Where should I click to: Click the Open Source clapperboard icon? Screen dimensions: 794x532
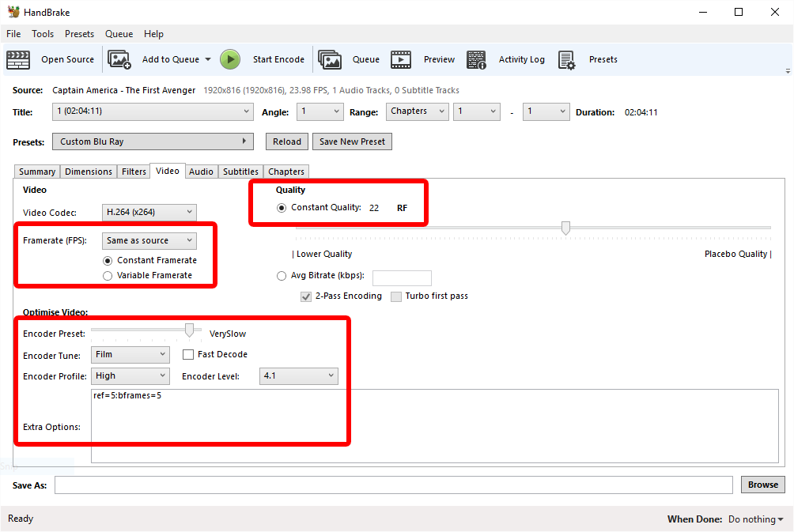click(x=18, y=60)
